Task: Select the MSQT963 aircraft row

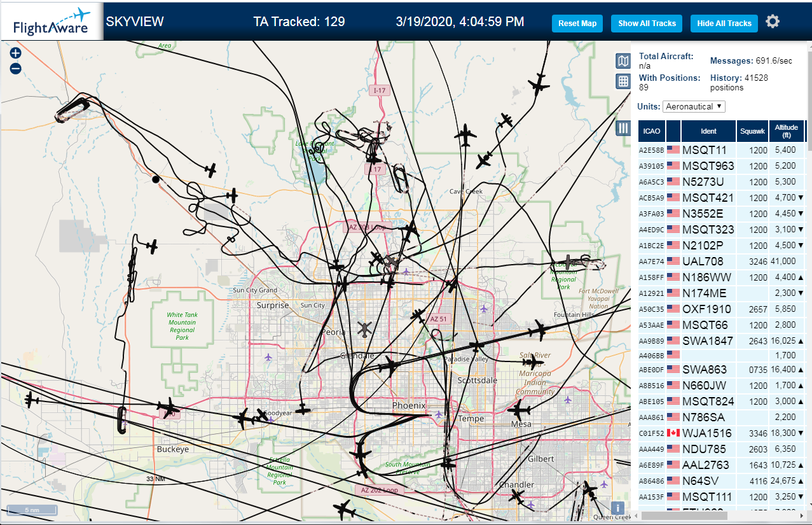Action: (722, 166)
